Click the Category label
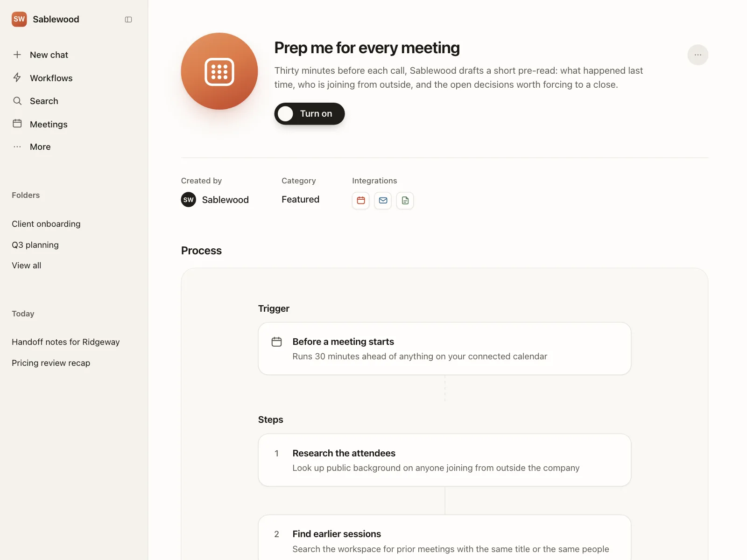 pos(299,181)
